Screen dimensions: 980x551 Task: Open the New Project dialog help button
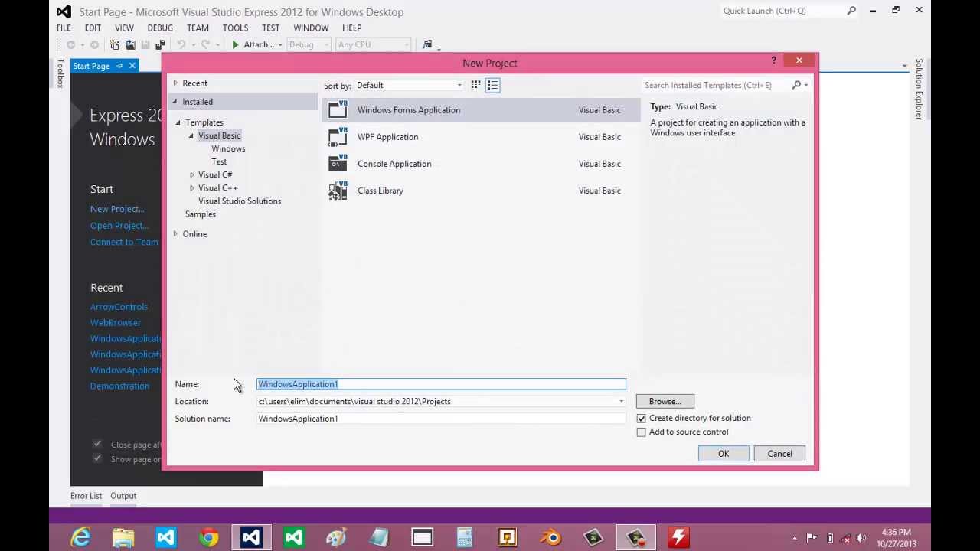pos(773,60)
